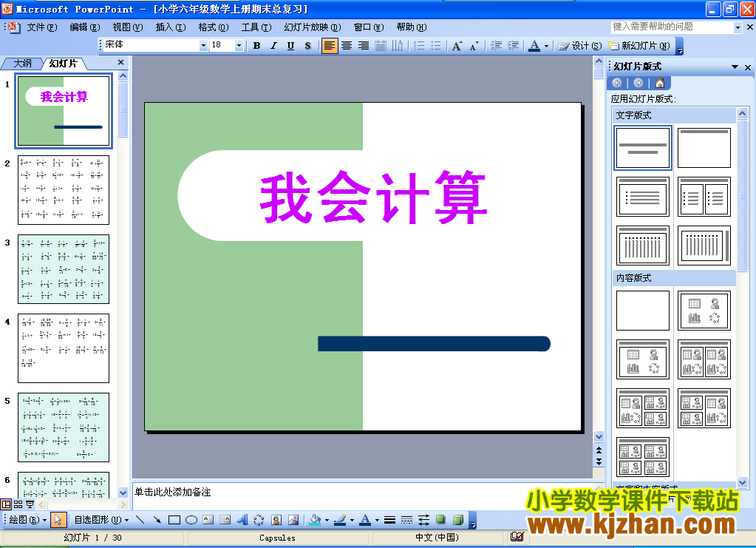Choose the Arrow drawing tool
Image resolution: width=756 pixels, height=548 pixels.
pyautogui.click(x=157, y=520)
